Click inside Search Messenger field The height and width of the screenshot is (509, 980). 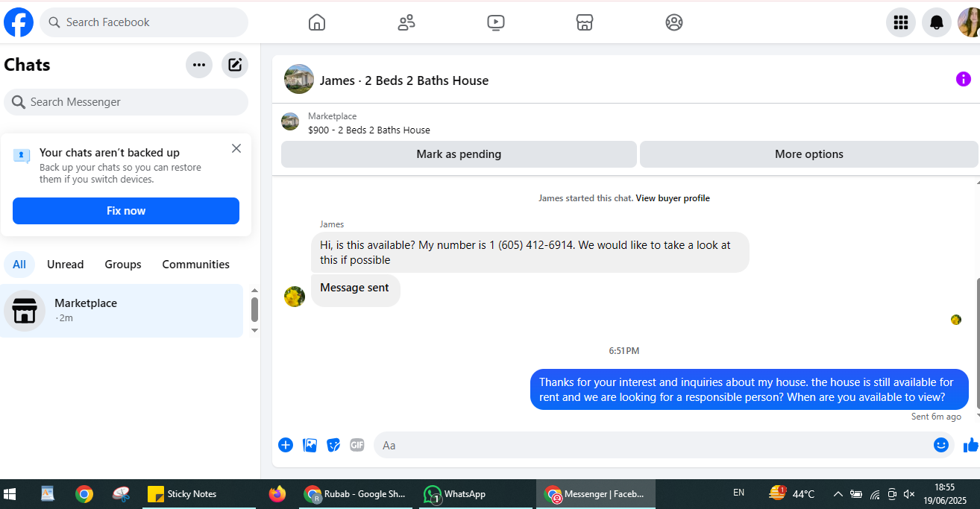(126, 102)
